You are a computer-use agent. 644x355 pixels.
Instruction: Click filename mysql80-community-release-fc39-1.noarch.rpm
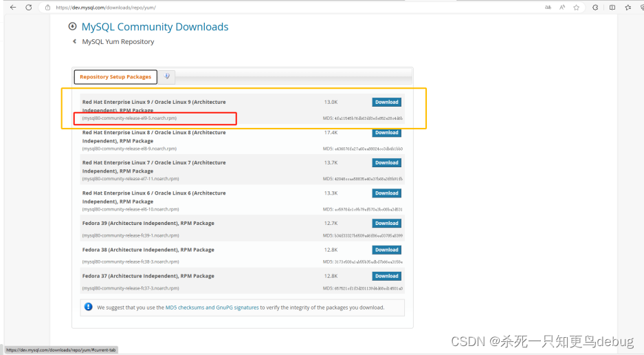coord(131,235)
